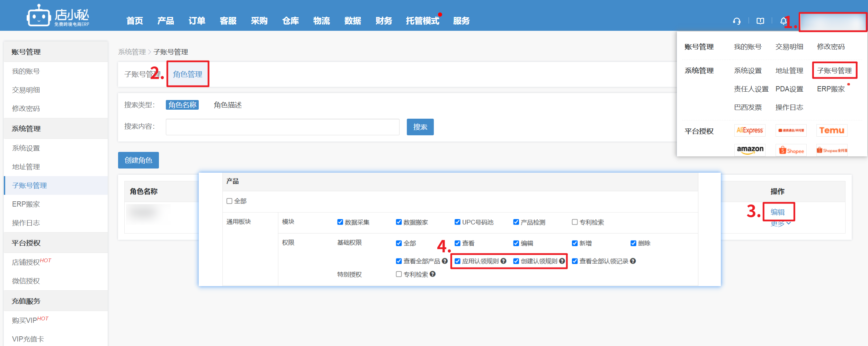Viewport: 868px width, 346px height.
Task: Uncheck the 数据采集 checkbox
Action: click(340, 222)
